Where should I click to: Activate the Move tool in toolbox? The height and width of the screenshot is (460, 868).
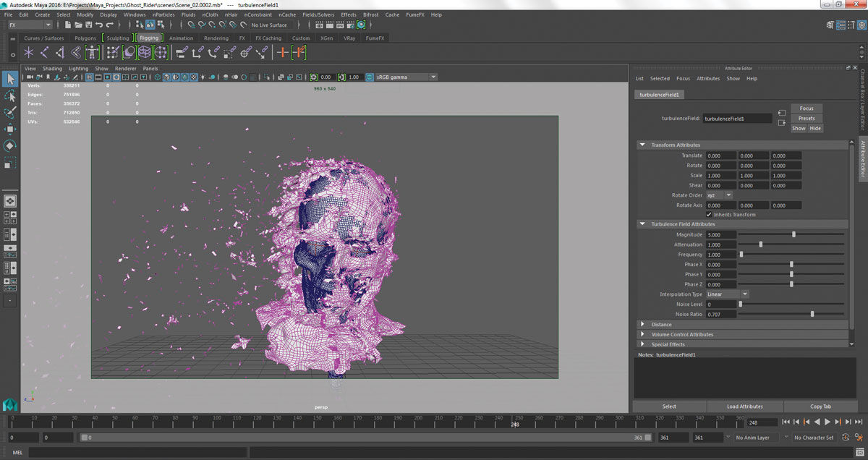coord(10,129)
